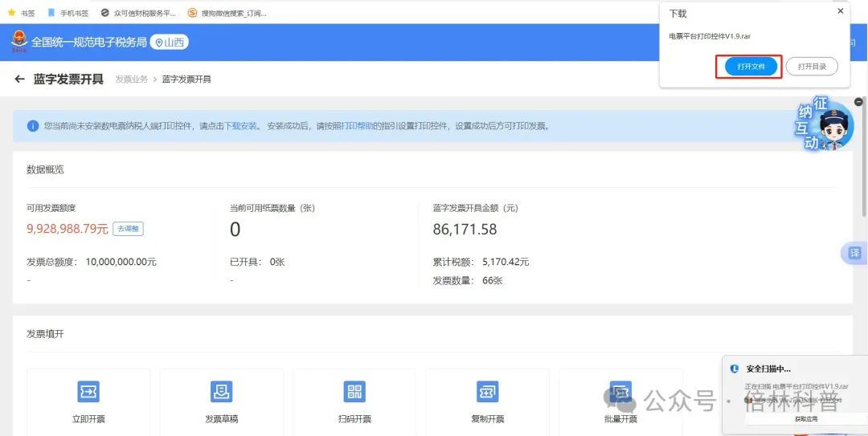Click the 9,928,988.79元 available quota value

point(68,229)
